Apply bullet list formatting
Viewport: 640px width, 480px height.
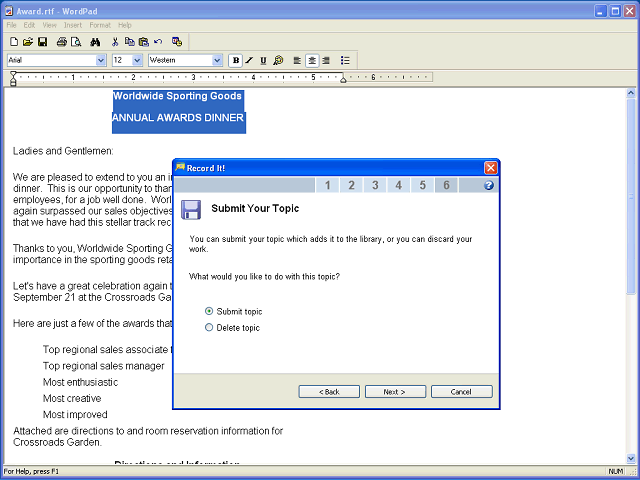[x=345, y=60]
